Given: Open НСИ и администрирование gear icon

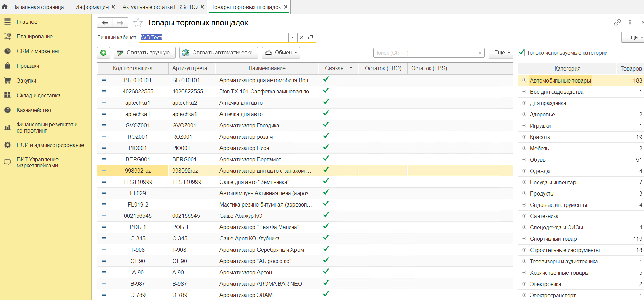Looking at the screenshot, I should (7, 145).
